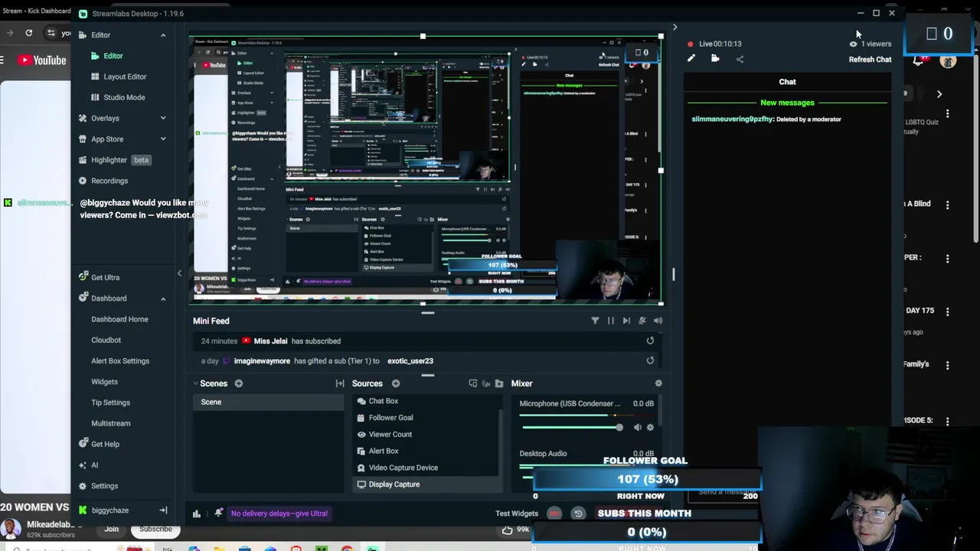980x551 pixels.
Task: Toggle viewer count eye icon
Action: (853, 44)
